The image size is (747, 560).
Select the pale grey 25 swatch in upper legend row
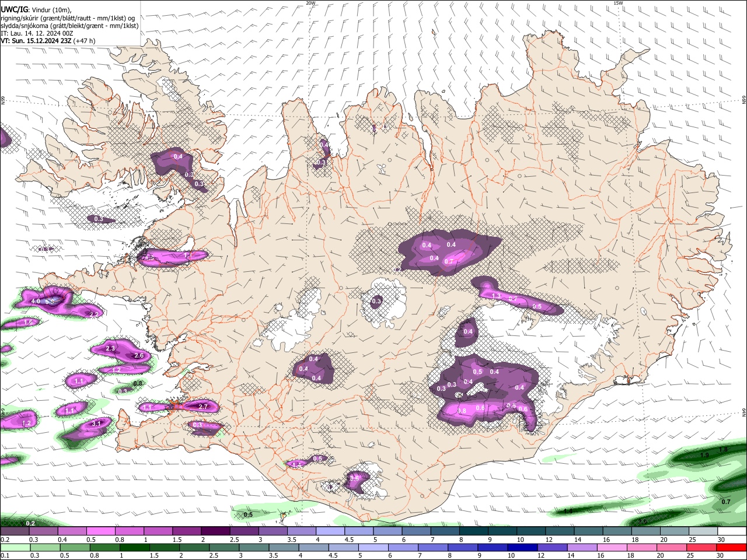point(703,531)
